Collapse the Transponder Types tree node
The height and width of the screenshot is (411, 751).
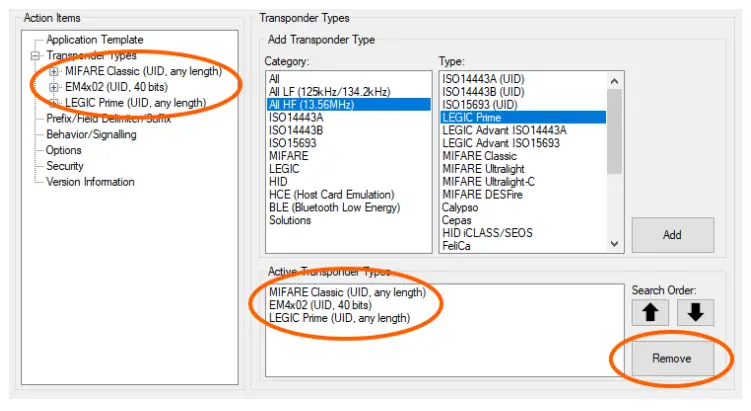[x=35, y=56]
